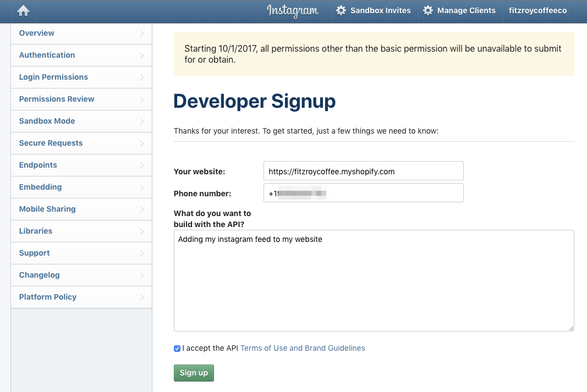Click into the Phone number field
The width and height of the screenshot is (587, 392).
(364, 192)
